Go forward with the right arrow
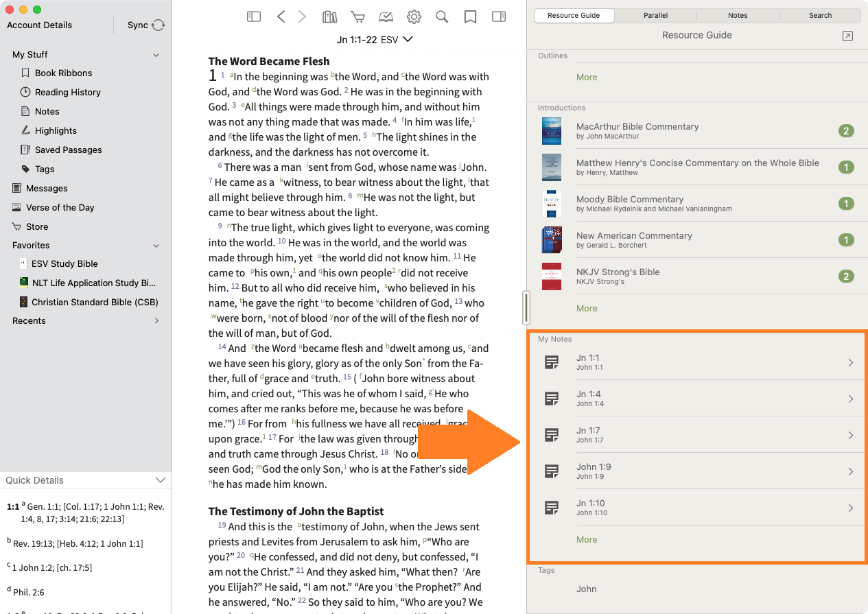 tap(302, 17)
